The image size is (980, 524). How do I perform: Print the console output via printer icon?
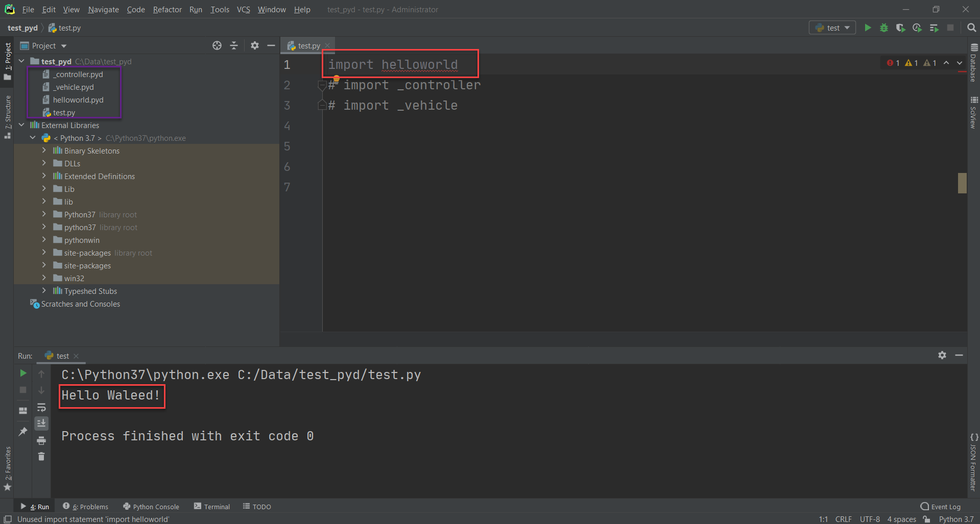coord(41,440)
